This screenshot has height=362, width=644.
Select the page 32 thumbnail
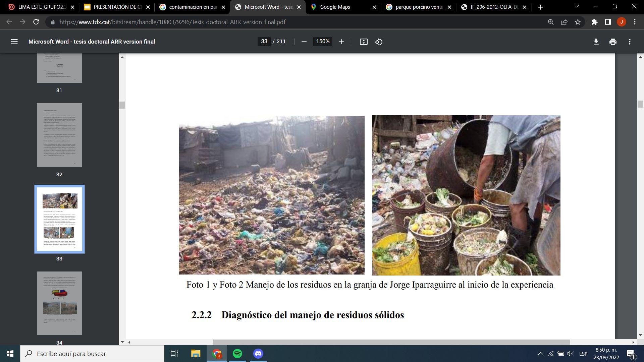click(59, 135)
